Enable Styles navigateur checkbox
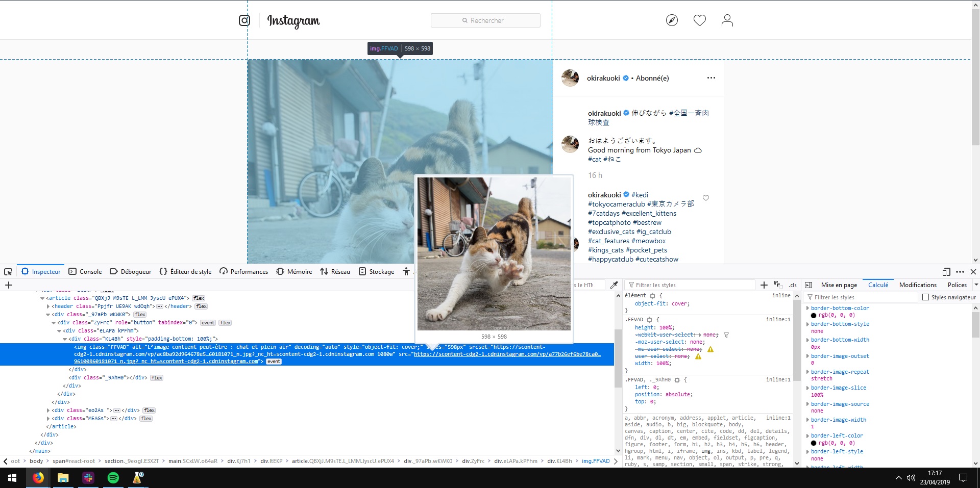Screen dimensions: 980x488 click(x=925, y=297)
